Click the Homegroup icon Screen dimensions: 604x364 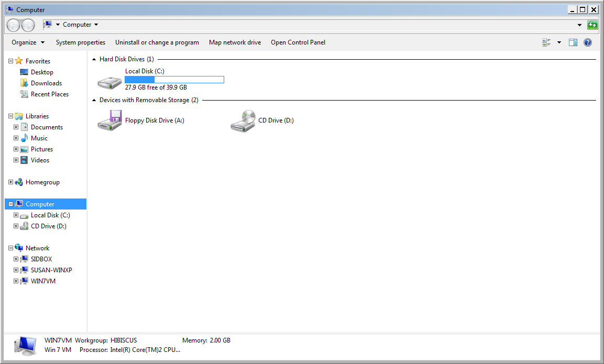(x=19, y=182)
